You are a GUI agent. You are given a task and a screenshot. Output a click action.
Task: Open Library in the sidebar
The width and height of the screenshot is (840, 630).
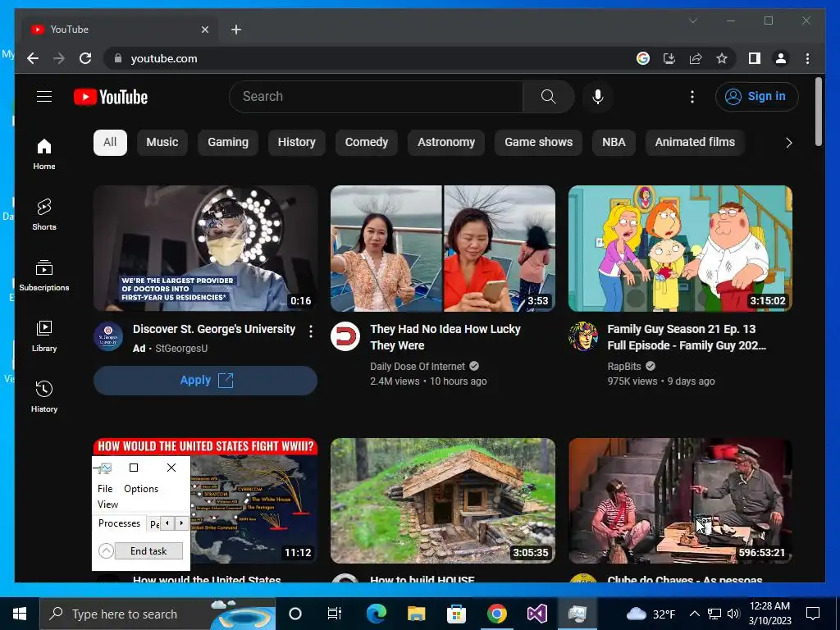(44, 336)
